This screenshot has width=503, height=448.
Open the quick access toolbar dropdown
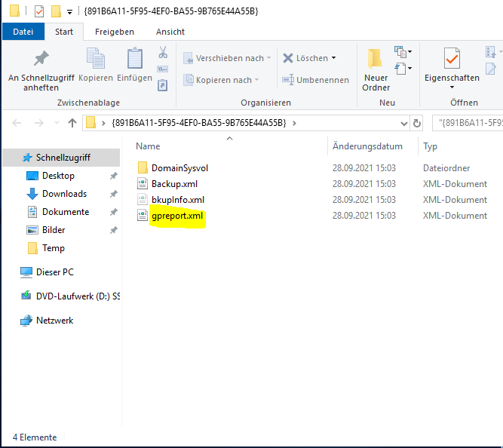click(69, 13)
